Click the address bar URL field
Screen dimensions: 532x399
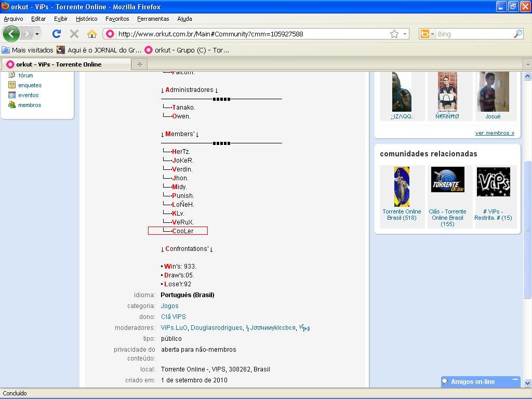pyautogui.click(x=252, y=34)
